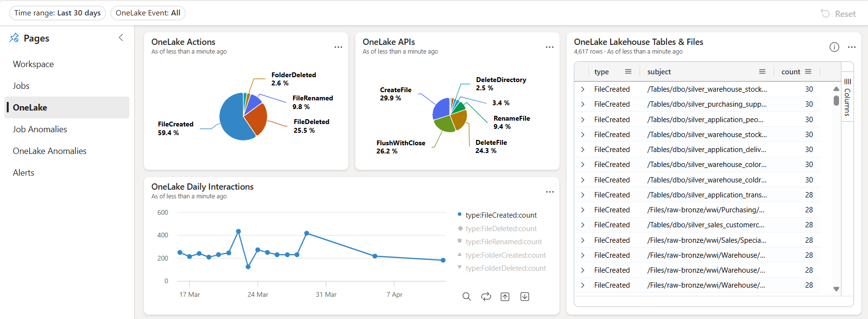Hide the type:FileCreated:count series
The image size is (868, 319).
click(x=501, y=215)
